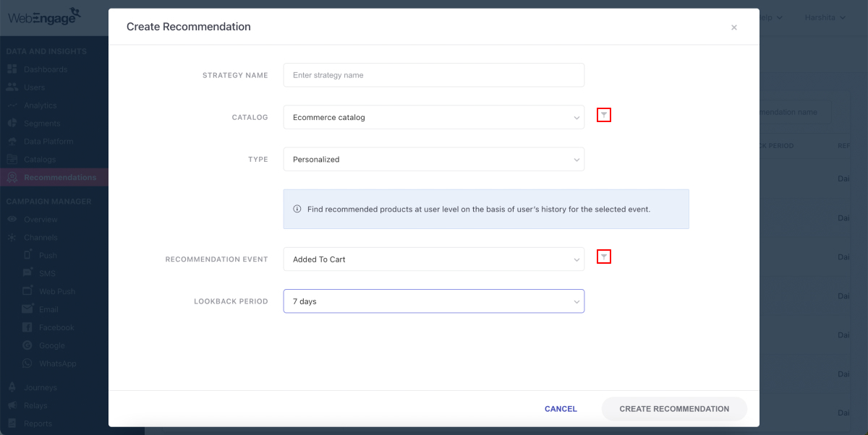Open Recommendations menu item in sidebar

pos(59,178)
